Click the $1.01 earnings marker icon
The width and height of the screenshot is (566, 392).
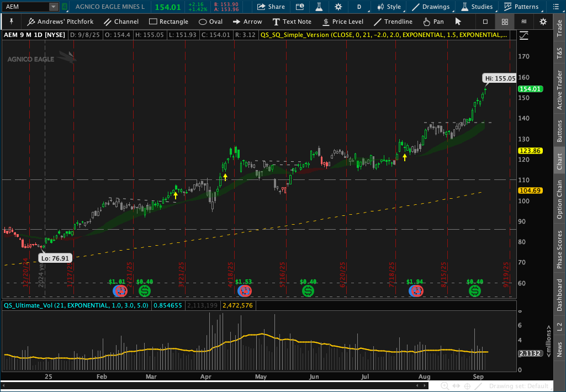coord(120,290)
